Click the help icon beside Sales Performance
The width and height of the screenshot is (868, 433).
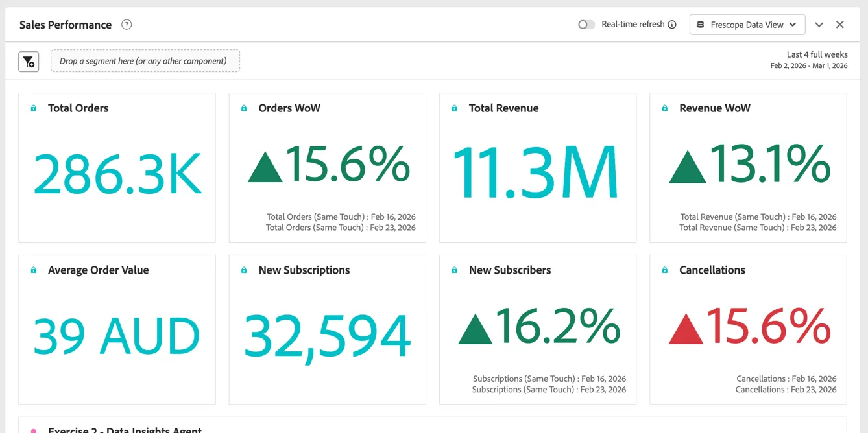click(127, 25)
